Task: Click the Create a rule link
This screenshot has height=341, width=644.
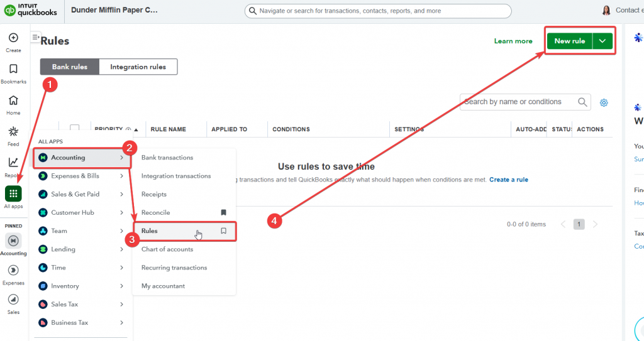Action: [x=508, y=180]
